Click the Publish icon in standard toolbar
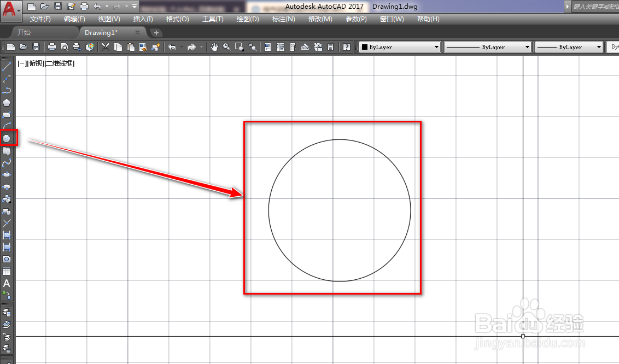This screenshot has height=364, width=619. (x=77, y=47)
